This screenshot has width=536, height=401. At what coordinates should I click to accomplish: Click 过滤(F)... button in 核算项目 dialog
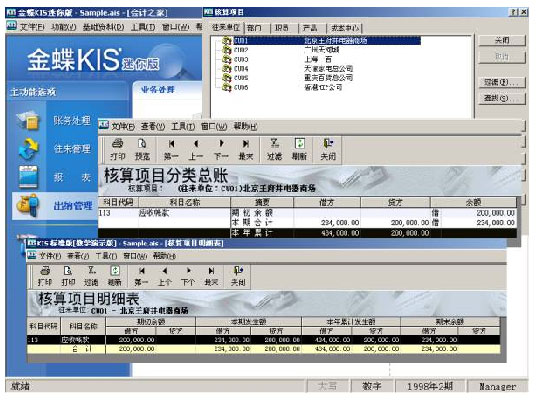click(502, 82)
